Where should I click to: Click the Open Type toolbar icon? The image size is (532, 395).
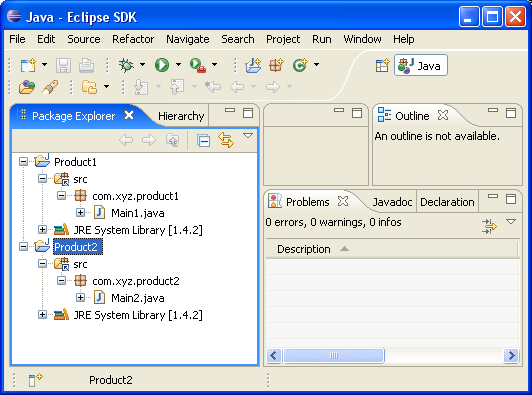(26, 87)
